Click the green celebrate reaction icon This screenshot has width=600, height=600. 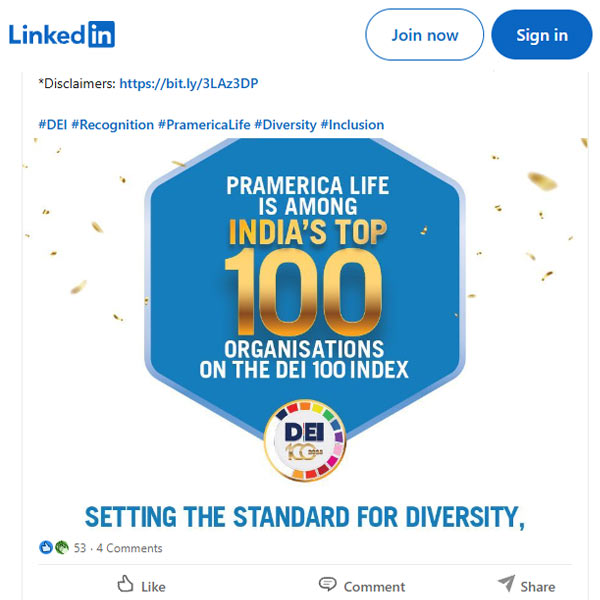click(60, 548)
